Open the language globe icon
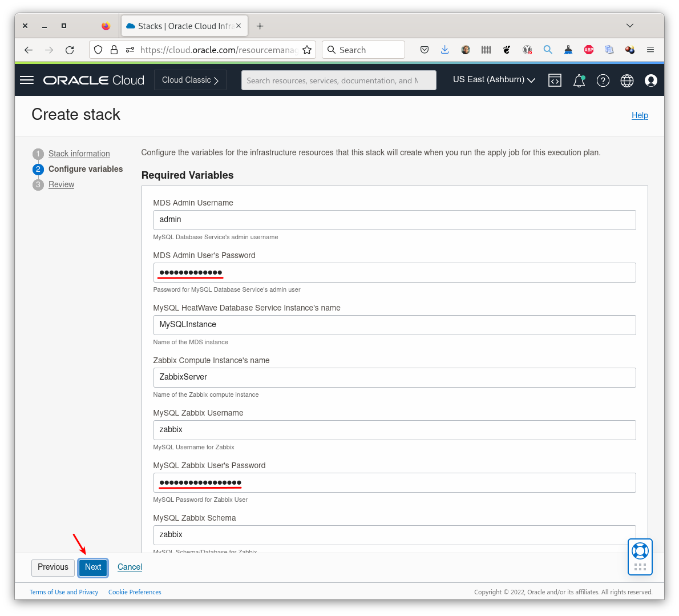 (627, 80)
